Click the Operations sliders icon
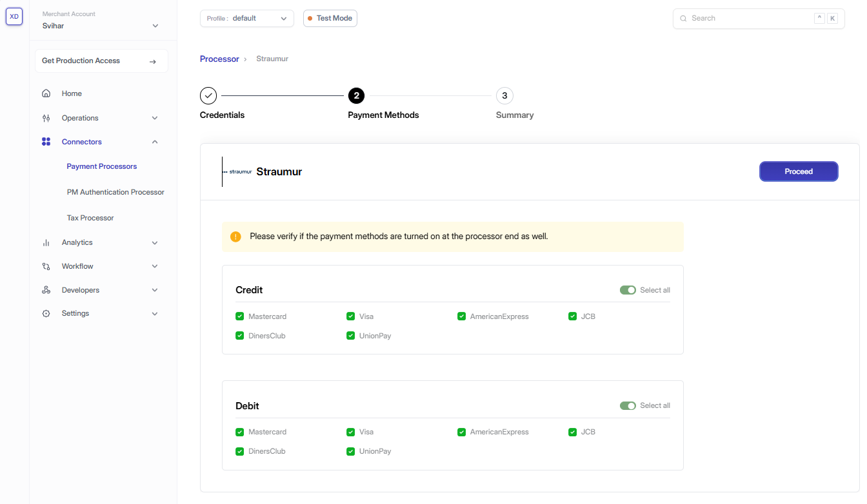 coord(46,118)
